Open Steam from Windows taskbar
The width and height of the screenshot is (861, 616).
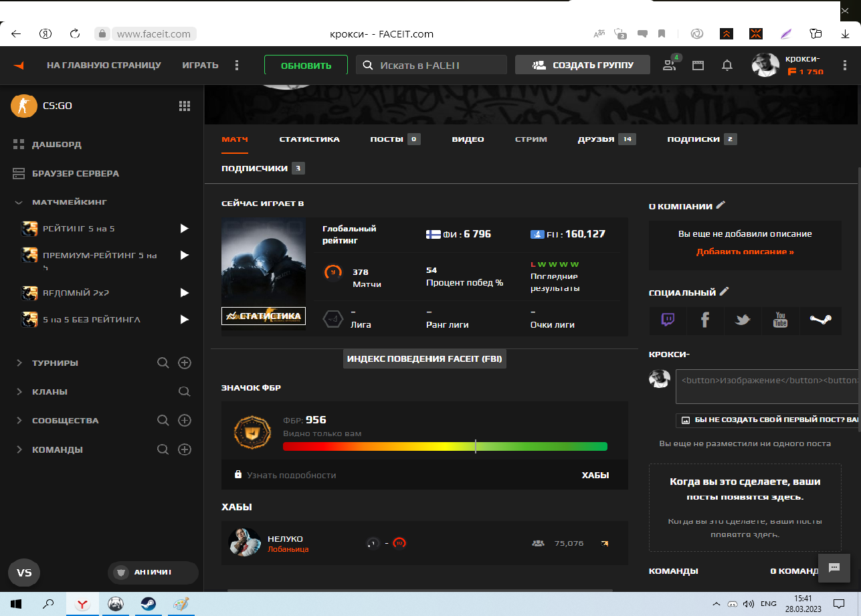(x=147, y=604)
